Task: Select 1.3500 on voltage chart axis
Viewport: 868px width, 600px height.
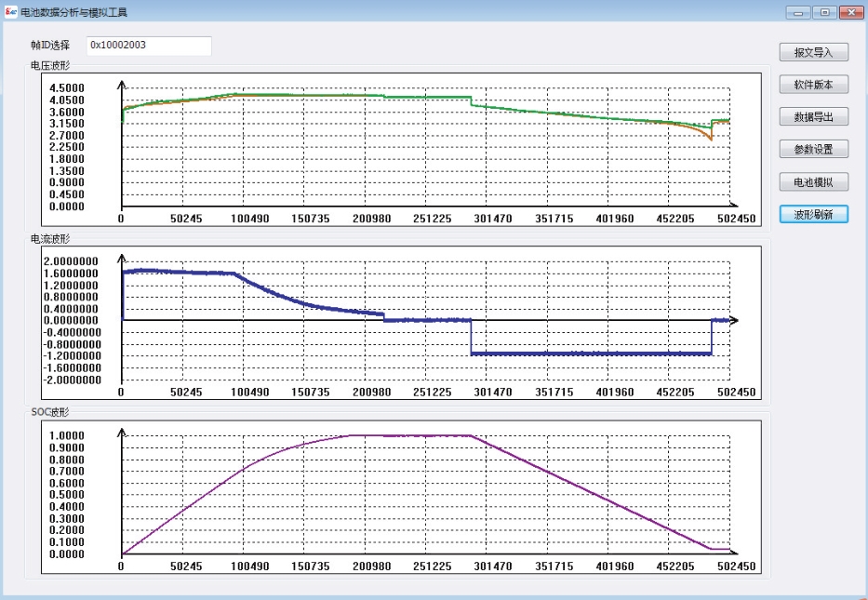Action: (67, 171)
